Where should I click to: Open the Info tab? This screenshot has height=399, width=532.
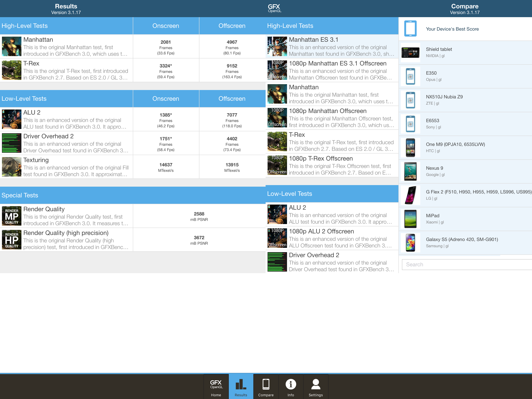tap(291, 387)
